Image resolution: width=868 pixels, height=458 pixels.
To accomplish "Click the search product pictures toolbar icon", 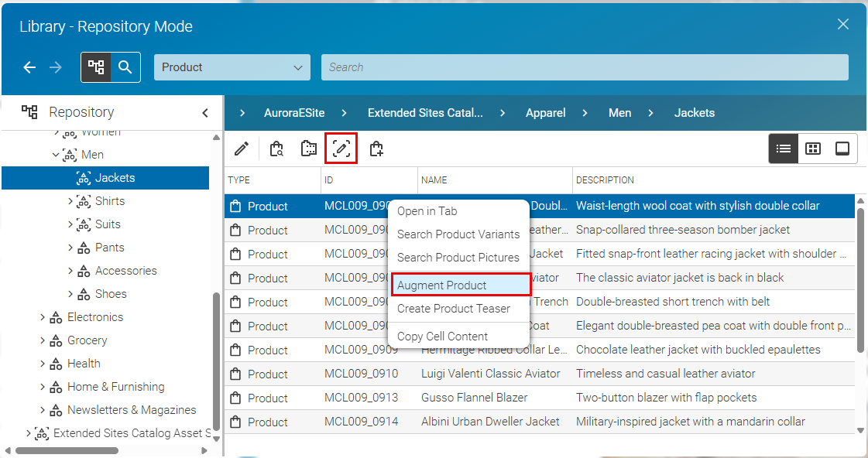I will [x=308, y=149].
